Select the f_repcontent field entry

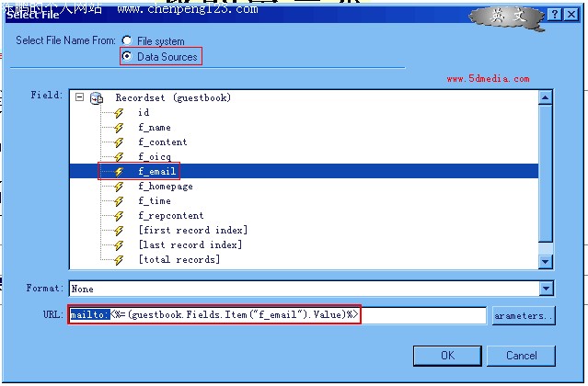coord(171,216)
